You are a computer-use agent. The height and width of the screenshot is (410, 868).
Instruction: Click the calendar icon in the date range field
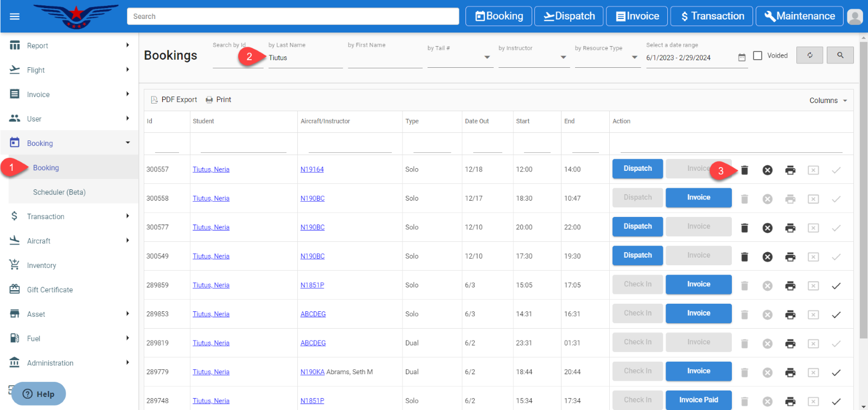742,57
